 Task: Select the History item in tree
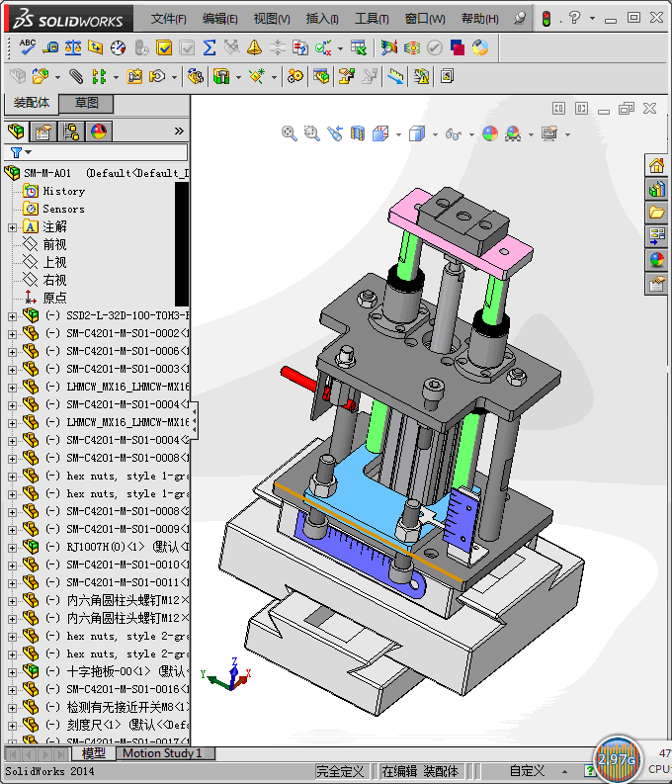point(63,191)
